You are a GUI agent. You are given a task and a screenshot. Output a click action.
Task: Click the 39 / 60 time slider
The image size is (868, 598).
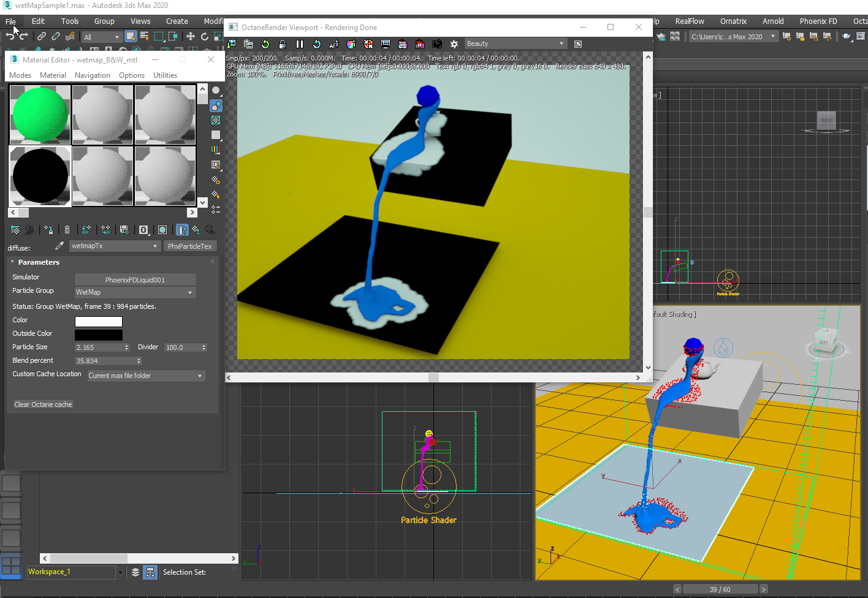click(720, 589)
